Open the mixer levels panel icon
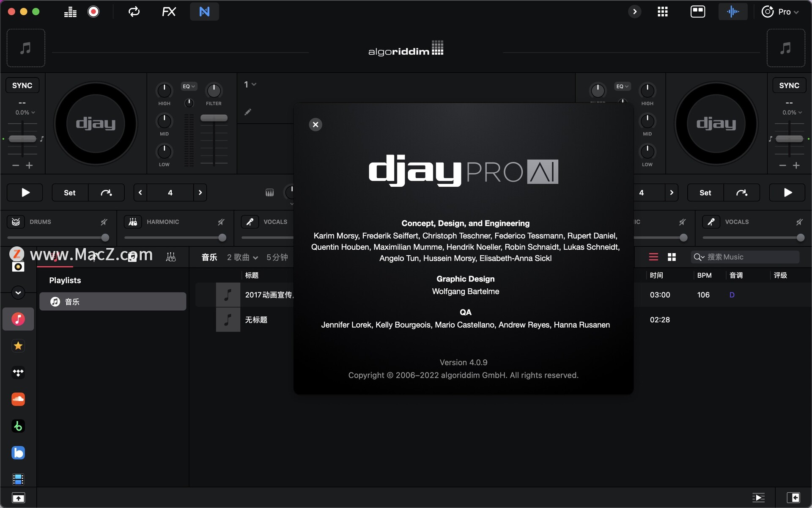 click(x=70, y=12)
